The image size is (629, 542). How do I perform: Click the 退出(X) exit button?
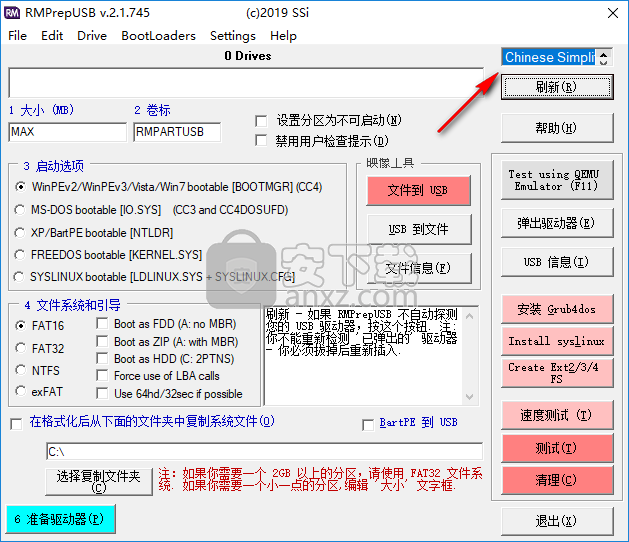click(557, 521)
